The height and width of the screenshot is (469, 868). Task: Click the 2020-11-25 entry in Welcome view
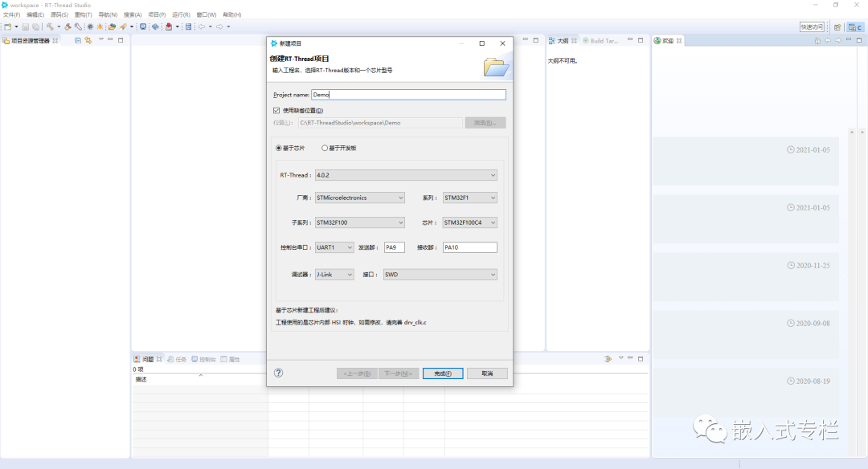[746, 277]
